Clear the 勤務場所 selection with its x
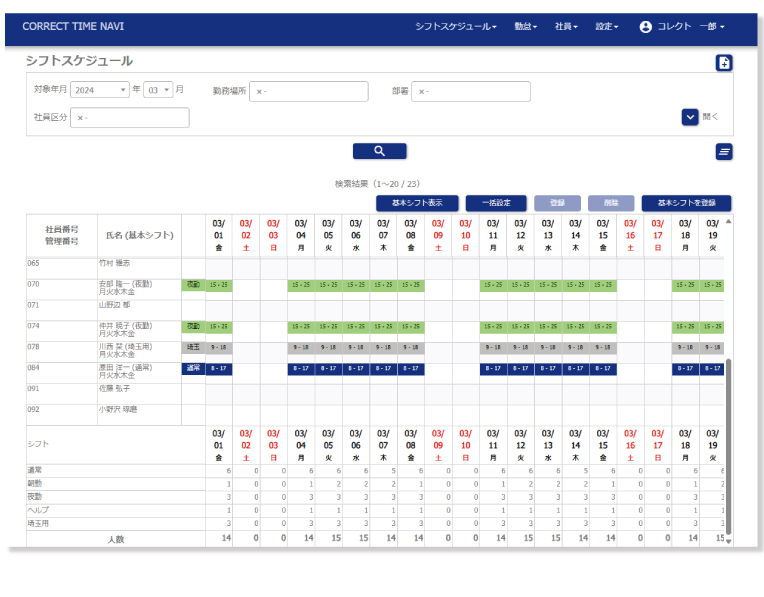 259,92
